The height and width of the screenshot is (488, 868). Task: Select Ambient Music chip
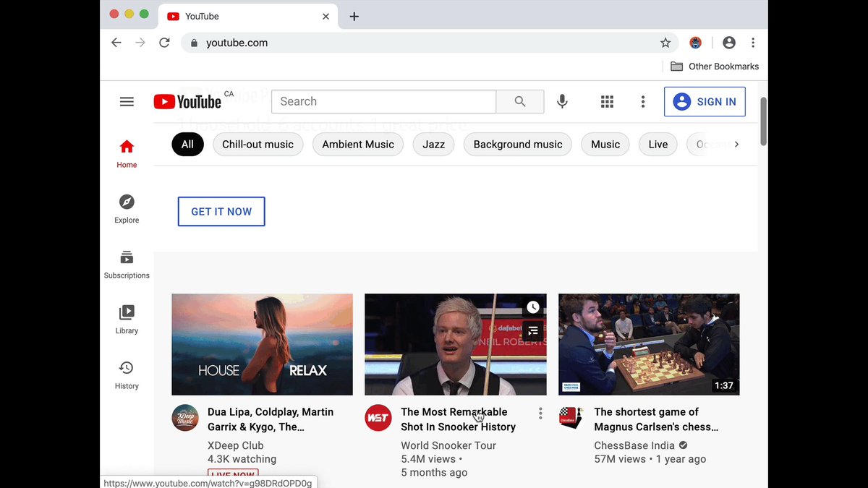pyautogui.click(x=358, y=145)
